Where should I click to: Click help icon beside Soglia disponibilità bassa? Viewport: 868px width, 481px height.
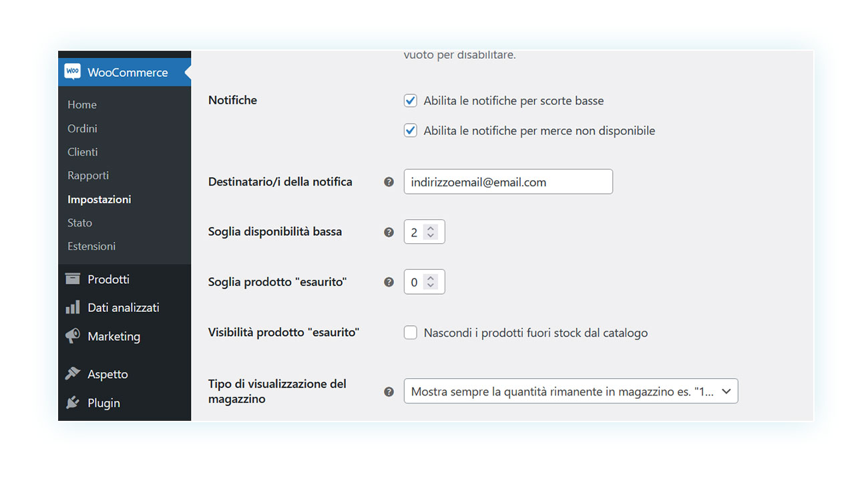click(389, 232)
